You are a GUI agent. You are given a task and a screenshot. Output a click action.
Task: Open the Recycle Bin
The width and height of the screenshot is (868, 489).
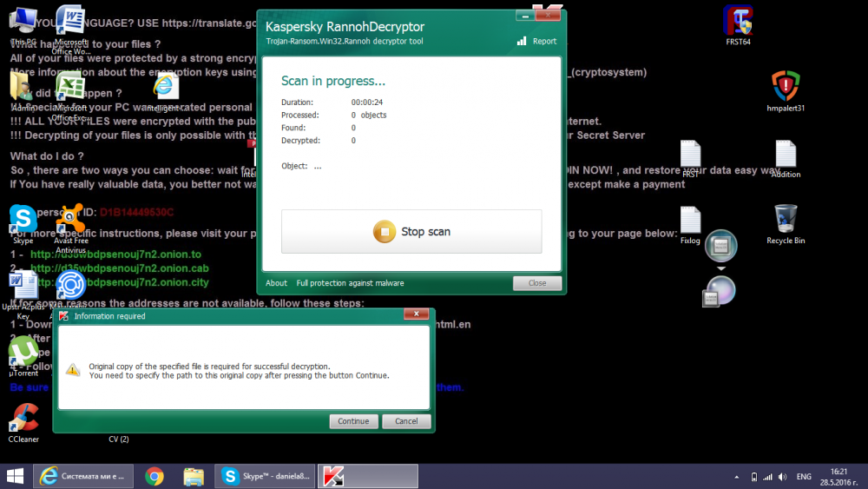click(x=786, y=224)
